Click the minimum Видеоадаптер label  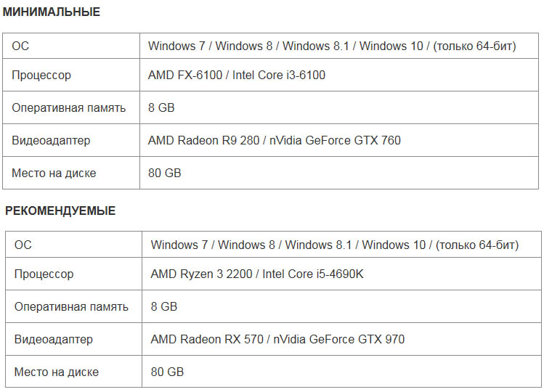click(x=51, y=140)
